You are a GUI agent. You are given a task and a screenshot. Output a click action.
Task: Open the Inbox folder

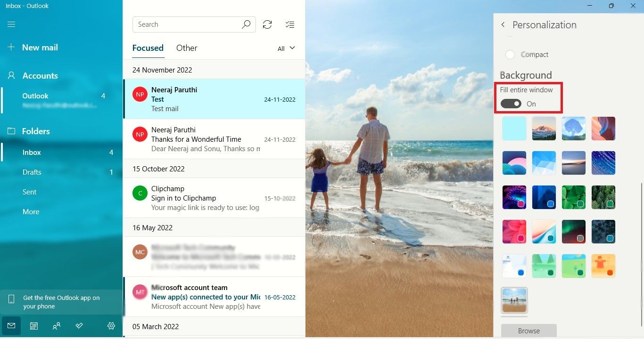[x=61, y=153]
